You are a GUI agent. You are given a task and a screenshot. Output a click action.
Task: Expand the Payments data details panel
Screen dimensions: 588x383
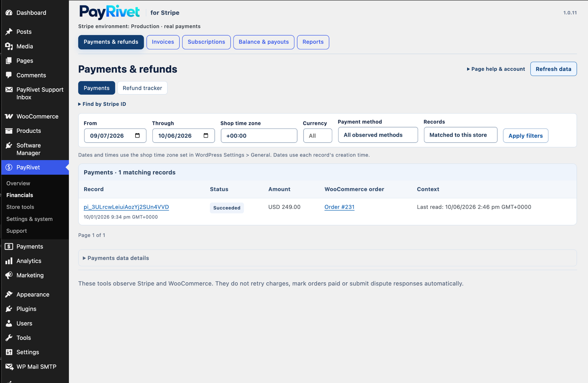(x=116, y=258)
